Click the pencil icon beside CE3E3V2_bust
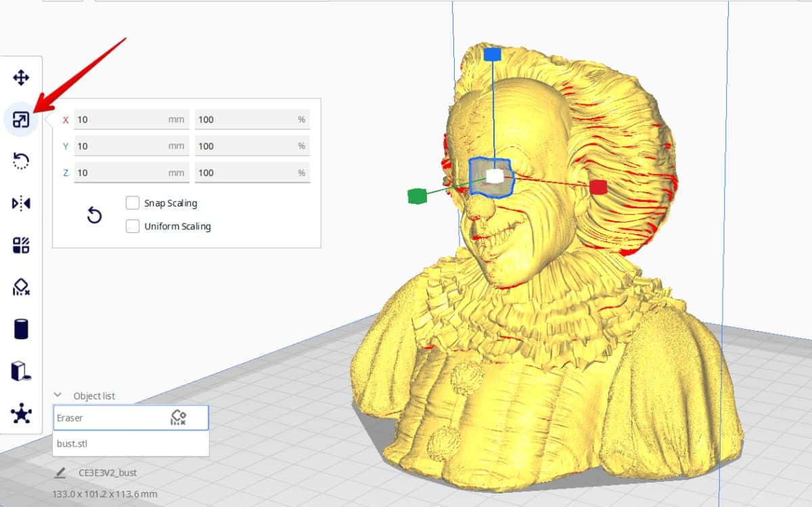812x507 pixels. (61, 472)
